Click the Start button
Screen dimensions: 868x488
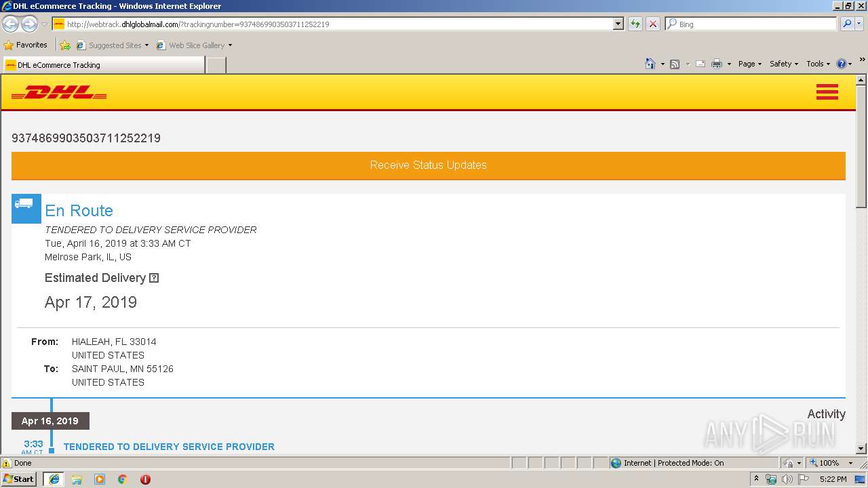(19, 479)
